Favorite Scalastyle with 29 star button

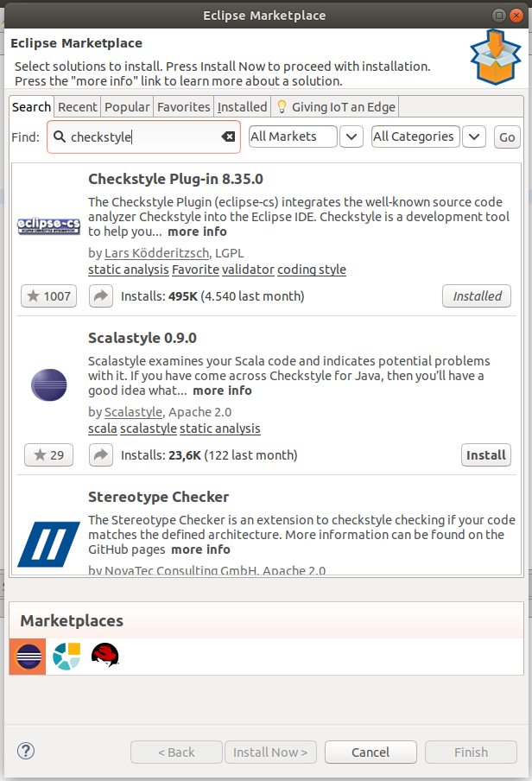[49, 455]
